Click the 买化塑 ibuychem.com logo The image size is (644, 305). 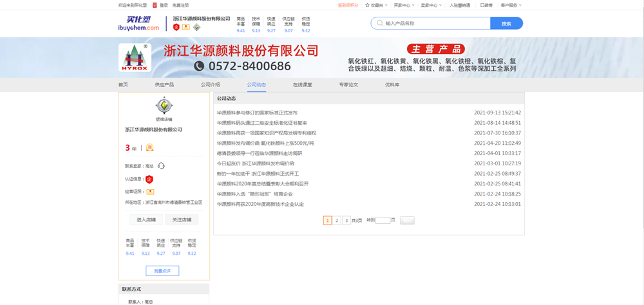138,23
